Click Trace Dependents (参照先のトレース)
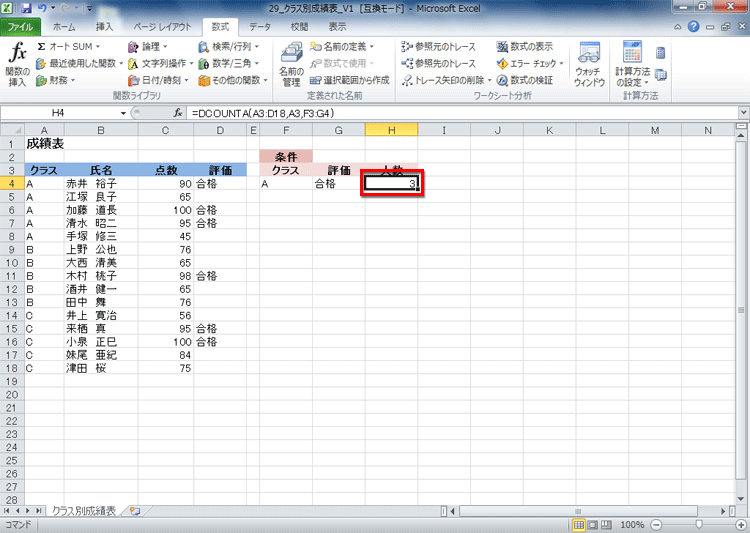 (439, 63)
